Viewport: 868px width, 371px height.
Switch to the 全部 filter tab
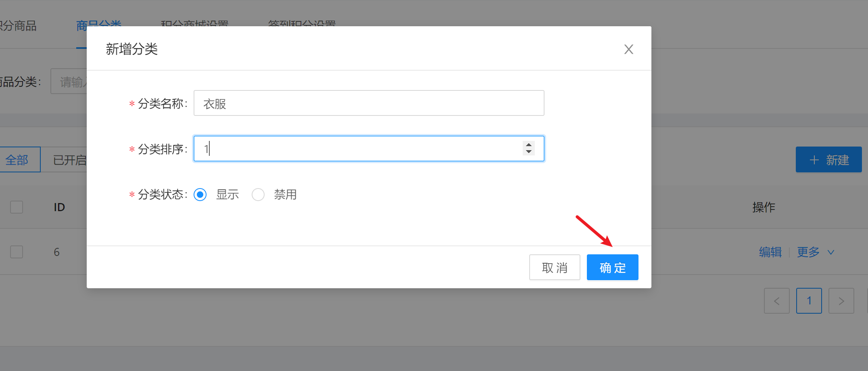[18, 160]
